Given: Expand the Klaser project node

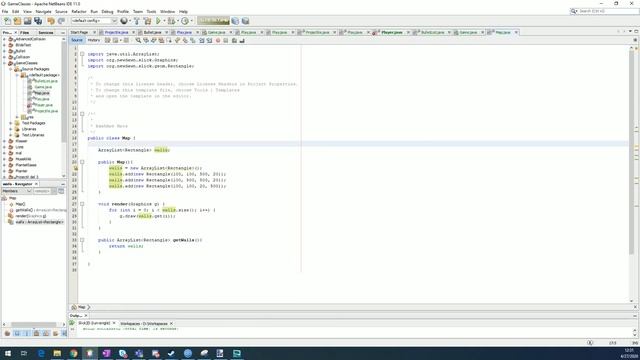Looking at the screenshot, I should [4, 141].
